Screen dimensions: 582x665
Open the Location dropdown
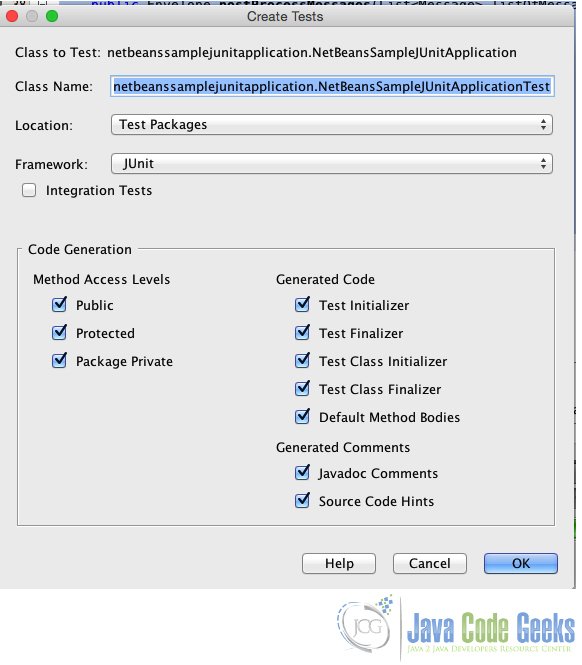coord(332,125)
